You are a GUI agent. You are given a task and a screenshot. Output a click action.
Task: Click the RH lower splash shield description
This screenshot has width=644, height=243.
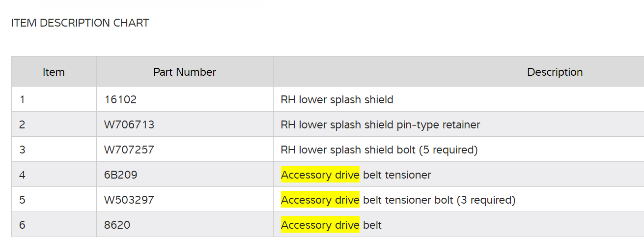tap(337, 100)
